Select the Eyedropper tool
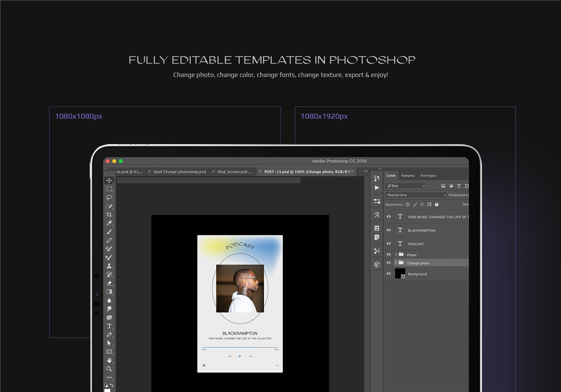Viewport: 561px width, 392px height. tap(110, 223)
